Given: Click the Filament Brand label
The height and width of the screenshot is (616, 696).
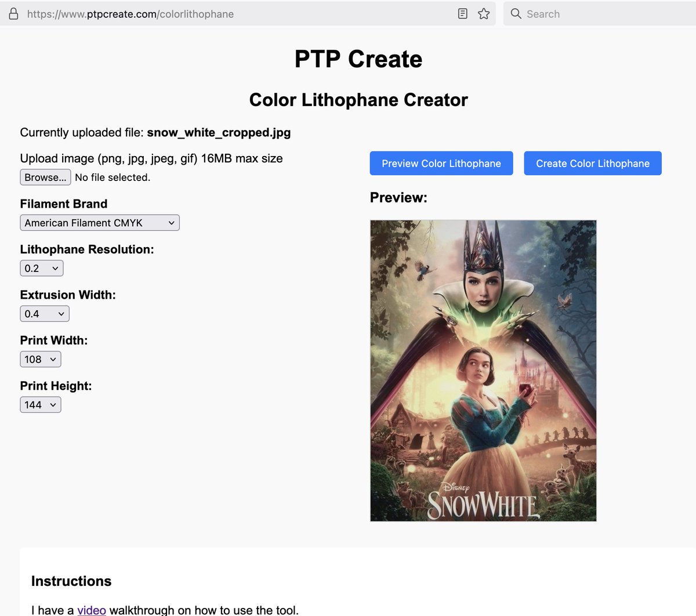Looking at the screenshot, I should [x=64, y=204].
